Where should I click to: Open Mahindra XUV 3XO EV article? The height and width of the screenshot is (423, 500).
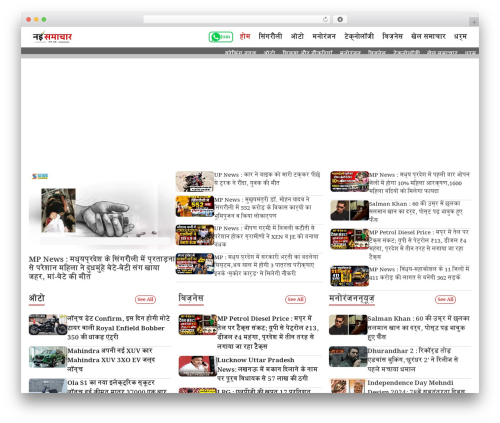point(111,360)
